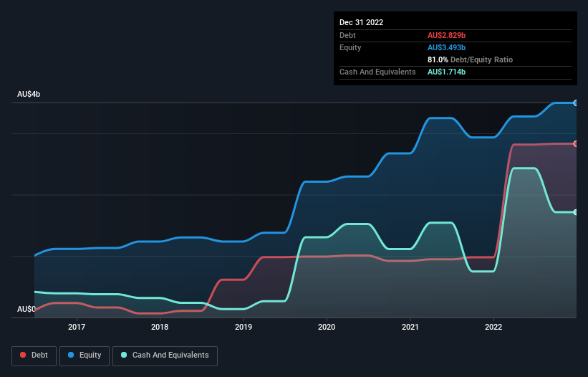The width and height of the screenshot is (588, 377).
Task: Click the AU$4b y-axis label
Action: pos(29,94)
